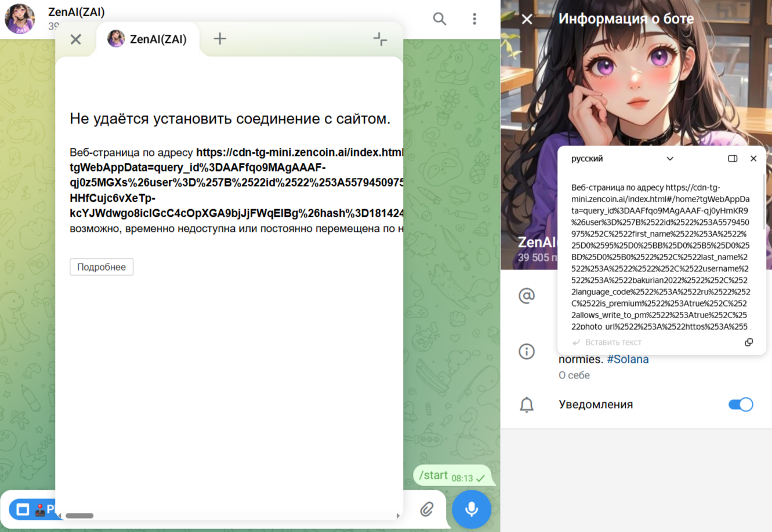
Task: Open the three-dot chat menu
Action: 474,19
